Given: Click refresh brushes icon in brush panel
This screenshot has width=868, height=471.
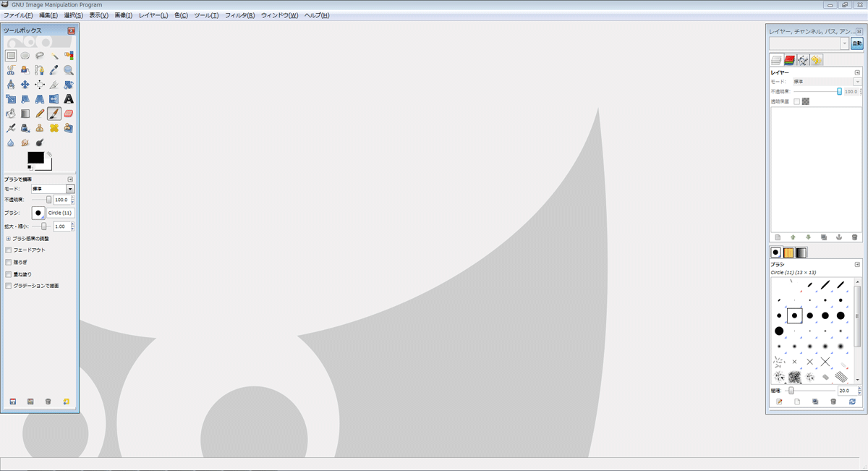Looking at the screenshot, I should (x=852, y=402).
